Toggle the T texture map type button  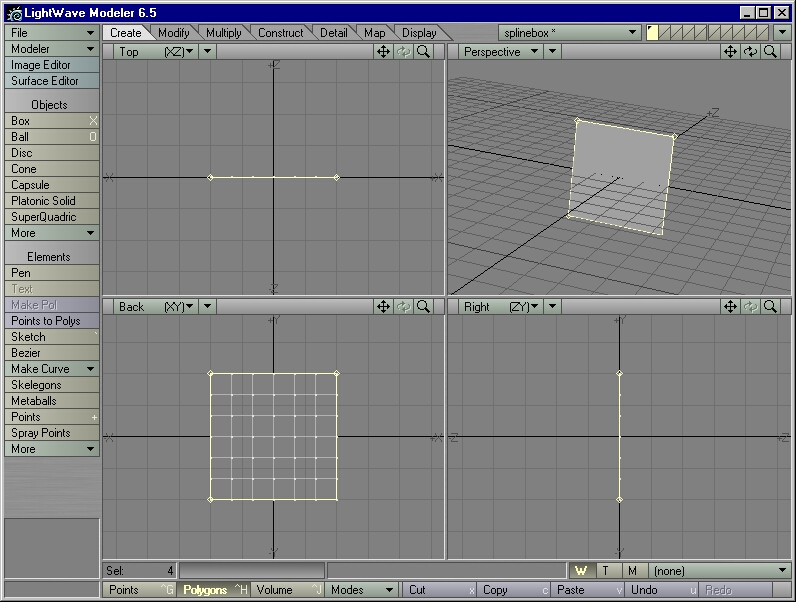[605, 571]
